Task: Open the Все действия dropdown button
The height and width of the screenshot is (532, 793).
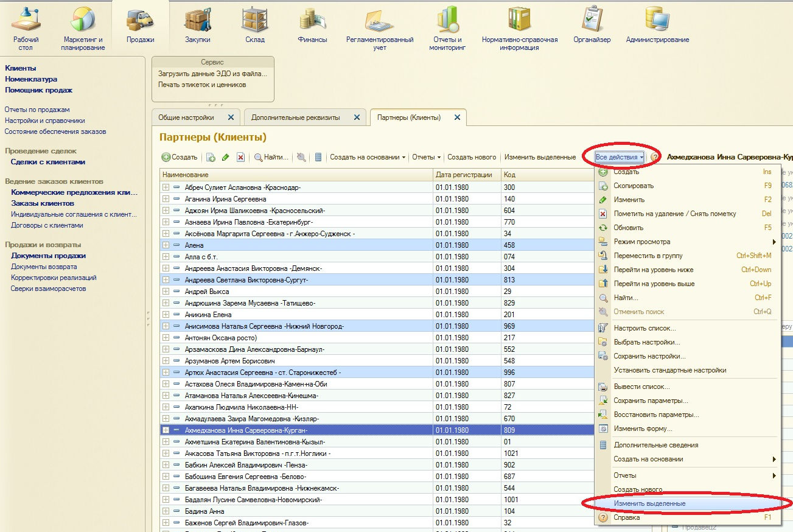Action: tap(620, 157)
